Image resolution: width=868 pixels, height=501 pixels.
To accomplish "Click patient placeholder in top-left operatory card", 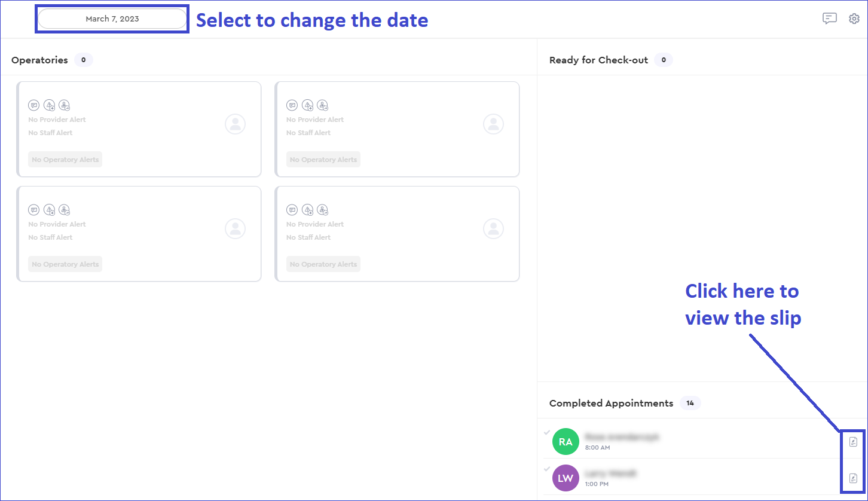I will [235, 124].
